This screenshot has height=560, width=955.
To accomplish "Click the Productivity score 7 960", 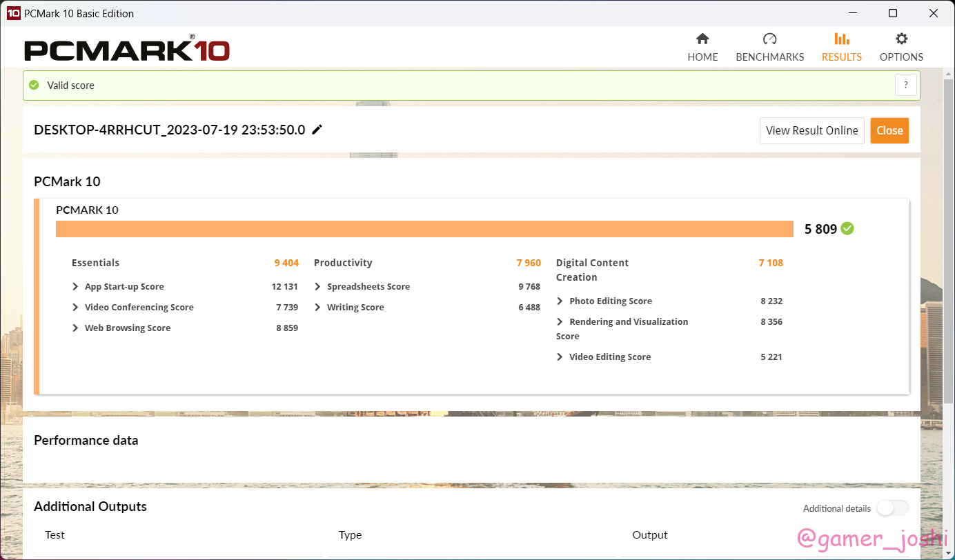I will (529, 263).
